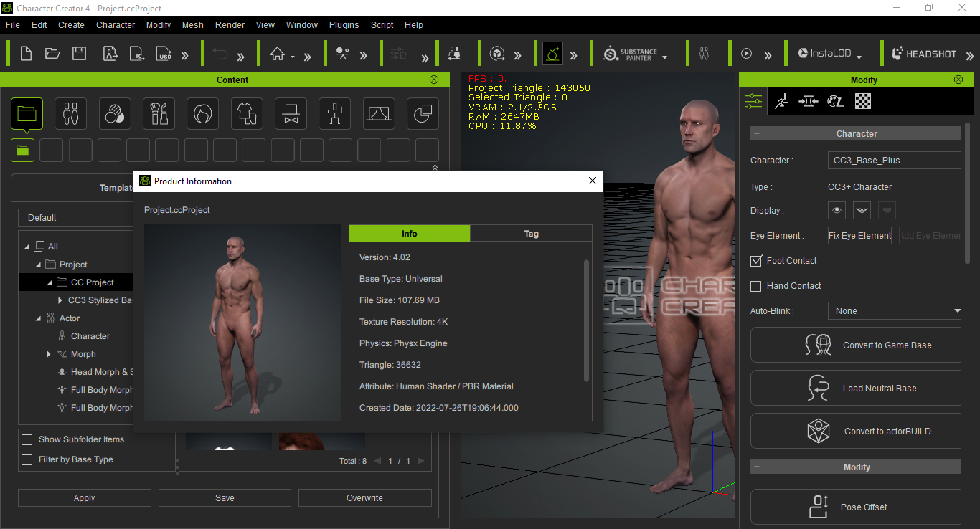Close the Content panel with X icon
Viewport: 980px width, 529px height.
tap(434, 80)
